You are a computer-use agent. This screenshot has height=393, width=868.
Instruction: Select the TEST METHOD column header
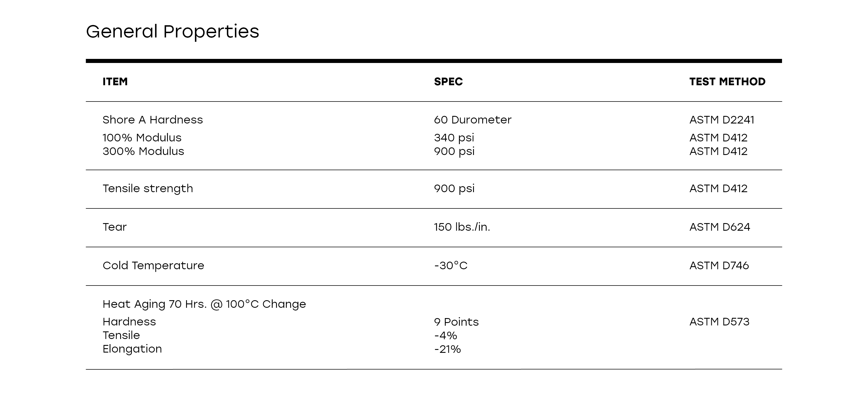coord(727,82)
